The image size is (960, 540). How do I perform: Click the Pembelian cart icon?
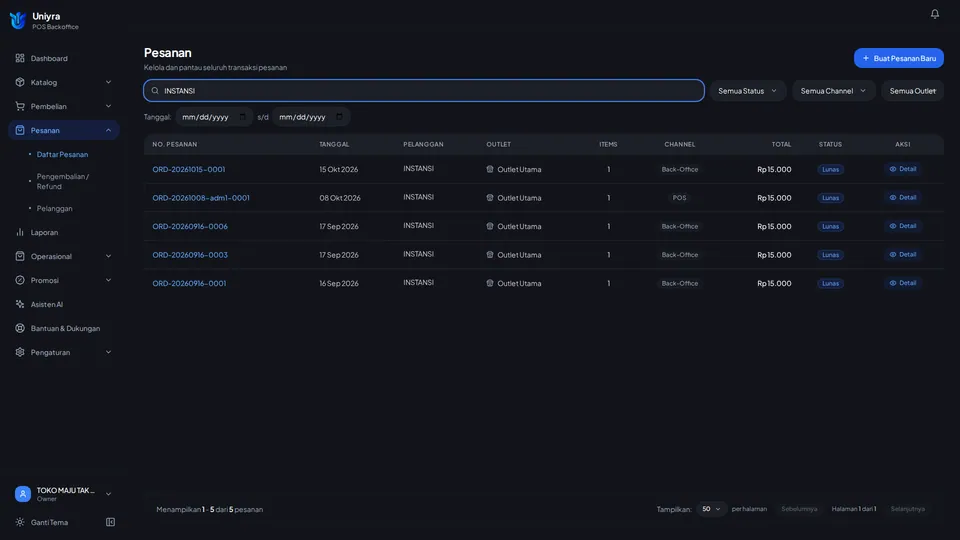20,106
